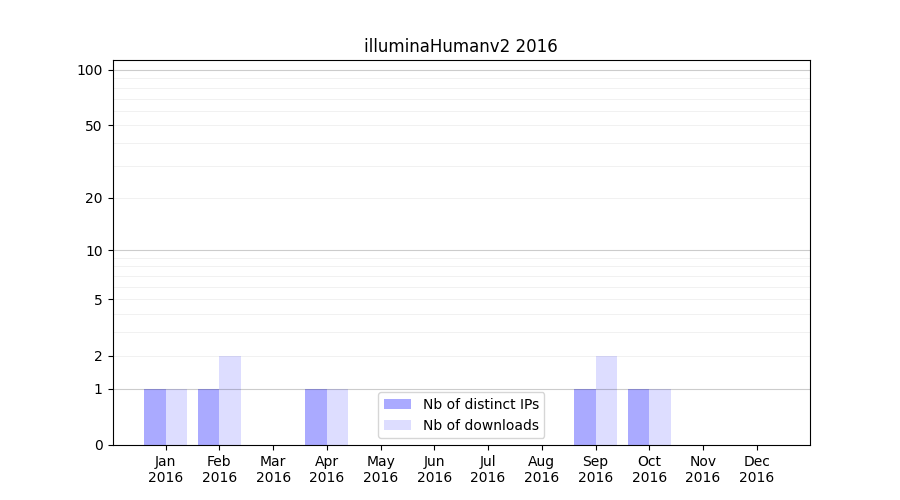900x500 pixels.
Task: Click the January distinct IPs bar
Action: click(x=155, y=417)
